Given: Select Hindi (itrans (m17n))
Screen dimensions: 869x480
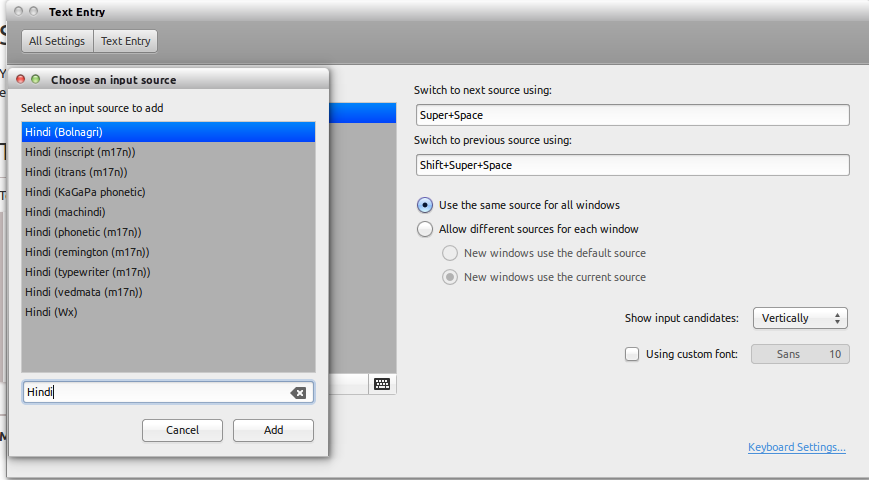Looking at the screenshot, I should tap(168, 172).
